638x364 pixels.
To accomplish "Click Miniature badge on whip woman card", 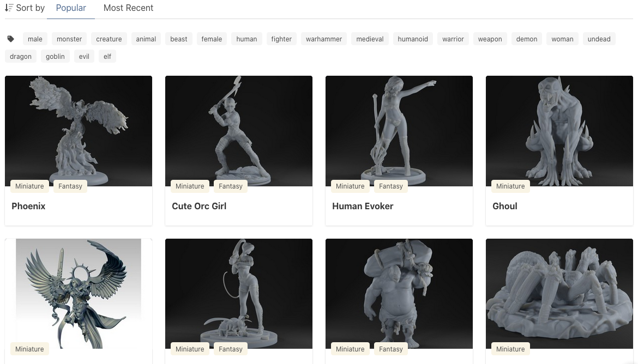I will pyautogui.click(x=190, y=349).
